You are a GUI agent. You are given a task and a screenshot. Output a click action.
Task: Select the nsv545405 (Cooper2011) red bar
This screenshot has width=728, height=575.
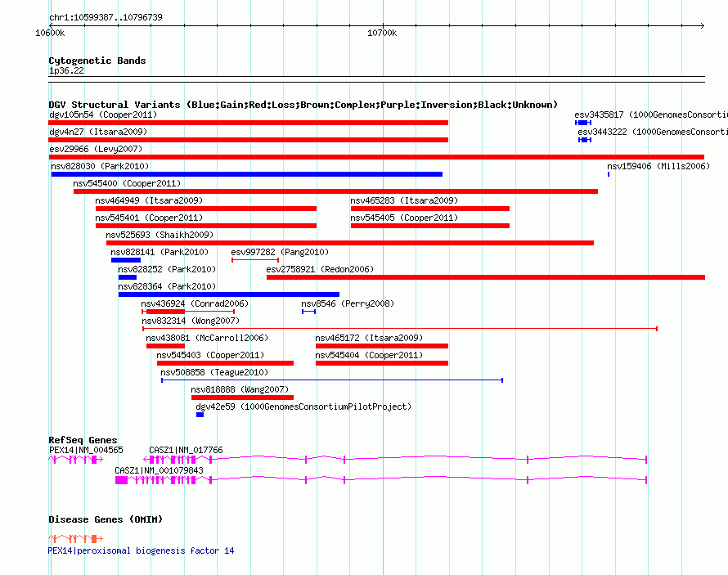coord(430,226)
